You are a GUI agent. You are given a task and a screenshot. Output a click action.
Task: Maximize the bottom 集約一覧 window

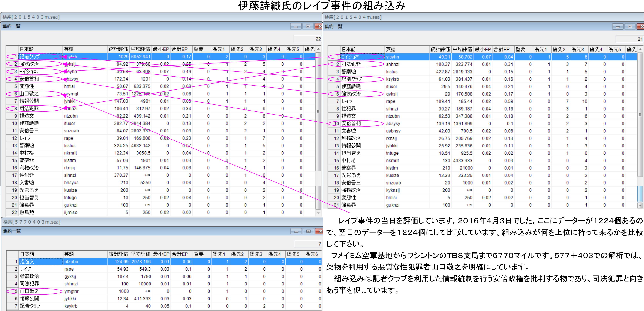(308, 232)
